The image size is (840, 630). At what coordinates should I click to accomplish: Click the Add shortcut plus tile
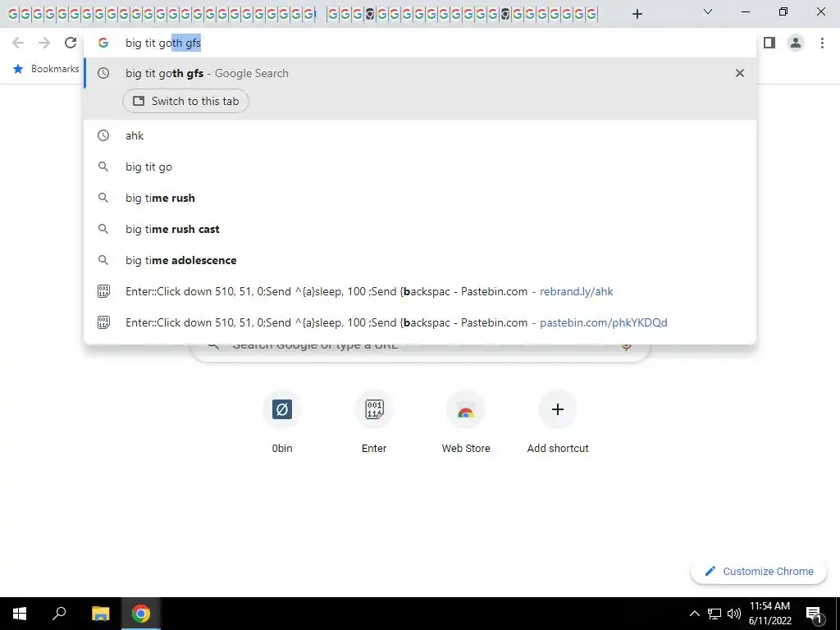click(x=558, y=422)
